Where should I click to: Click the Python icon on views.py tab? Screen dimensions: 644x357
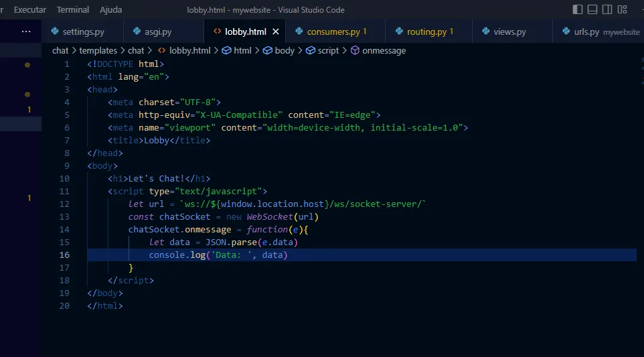point(484,31)
